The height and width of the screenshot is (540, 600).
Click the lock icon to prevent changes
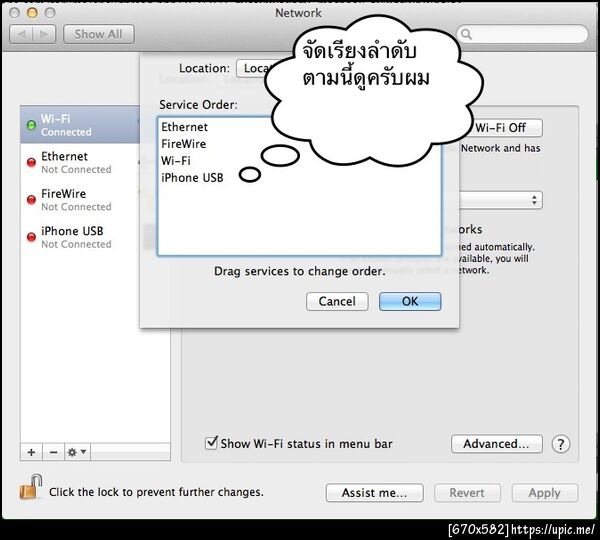pyautogui.click(x=30, y=487)
